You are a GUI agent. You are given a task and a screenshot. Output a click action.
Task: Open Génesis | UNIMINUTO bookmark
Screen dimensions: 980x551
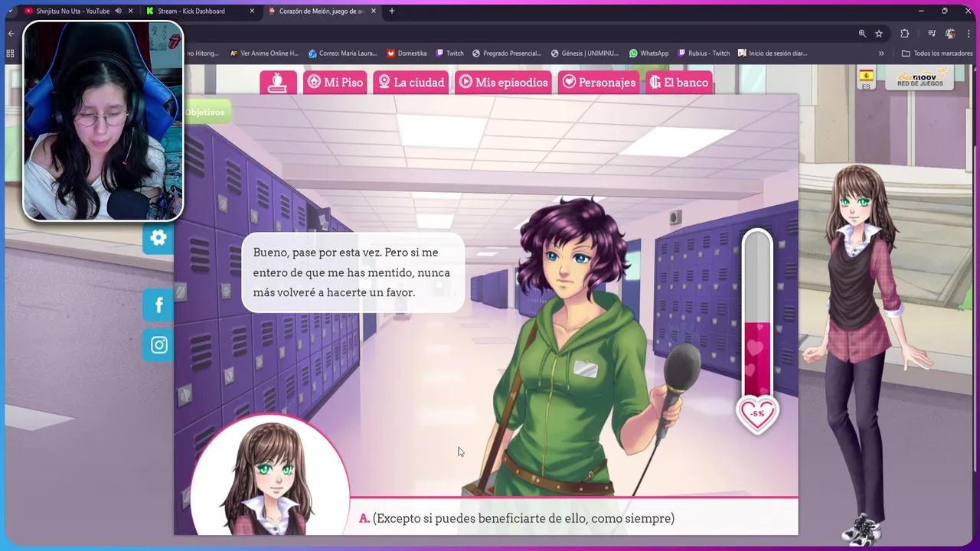tap(584, 54)
